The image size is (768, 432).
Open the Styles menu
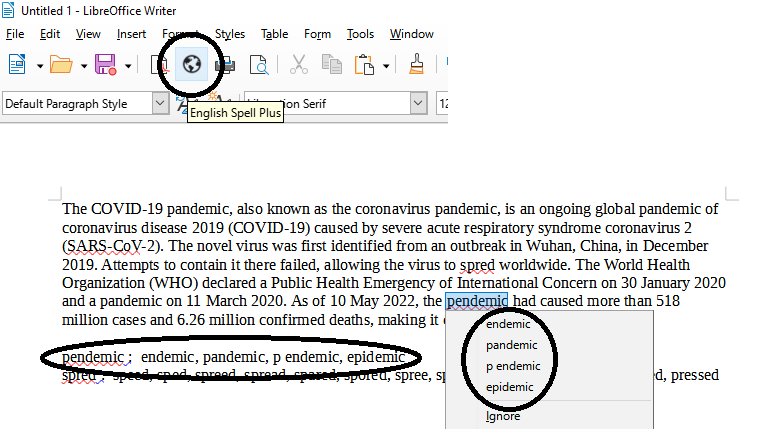pyautogui.click(x=230, y=34)
